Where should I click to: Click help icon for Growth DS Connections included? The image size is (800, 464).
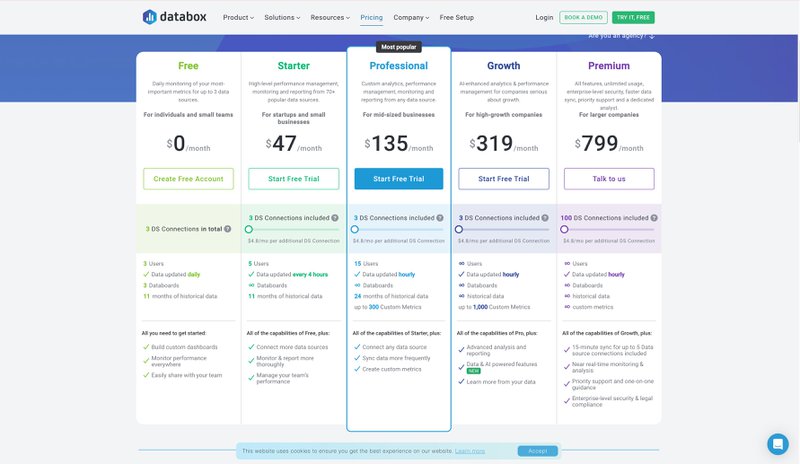543,217
